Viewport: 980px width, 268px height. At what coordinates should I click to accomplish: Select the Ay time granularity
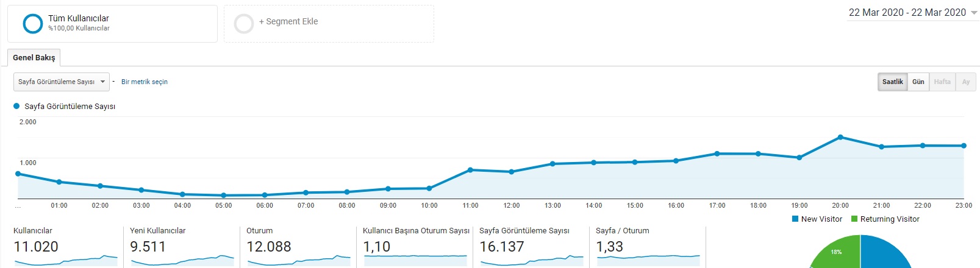pos(965,82)
